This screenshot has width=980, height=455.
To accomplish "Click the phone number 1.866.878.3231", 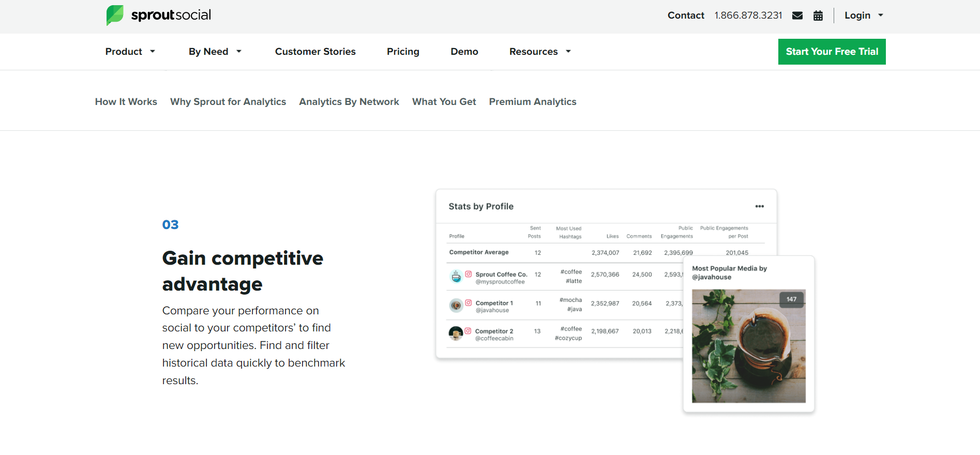I will 748,16.
